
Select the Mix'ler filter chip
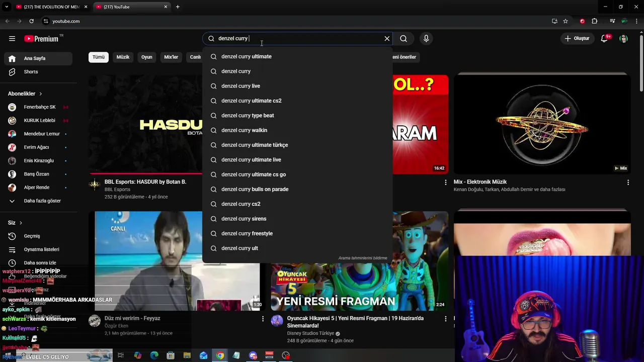(x=171, y=57)
